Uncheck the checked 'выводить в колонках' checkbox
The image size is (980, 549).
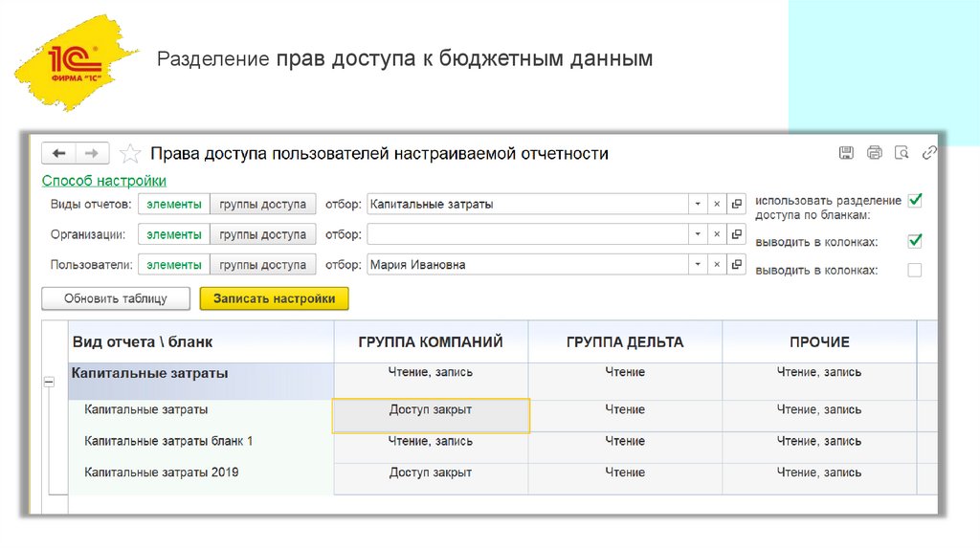click(915, 241)
